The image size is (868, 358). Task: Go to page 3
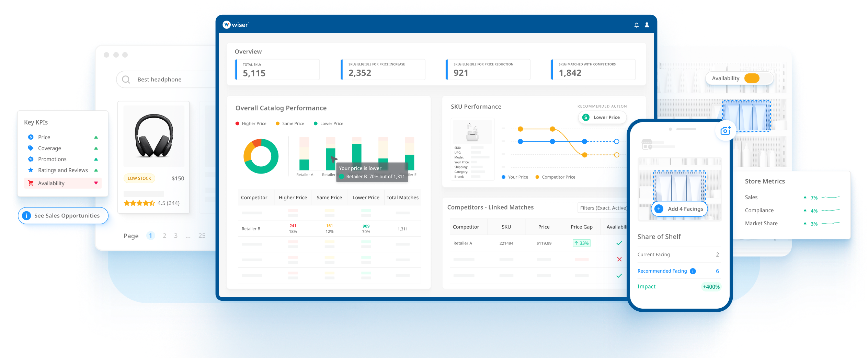pyautogui.click(x=176, y=236)
